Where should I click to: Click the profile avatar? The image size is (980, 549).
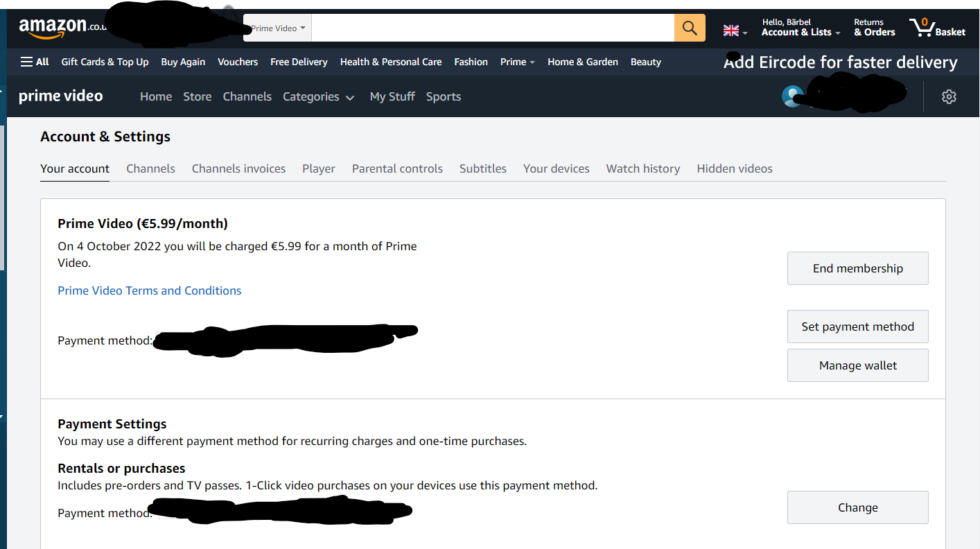(792, 96)
